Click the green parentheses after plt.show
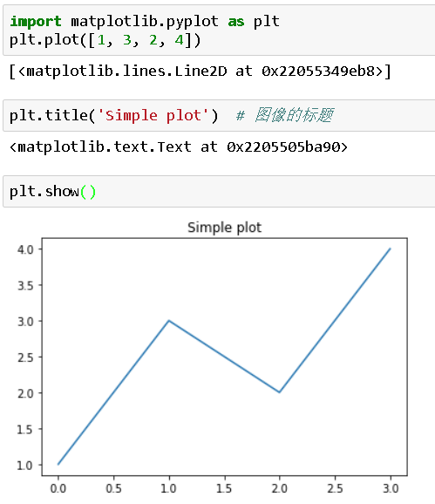The image size is (435, 504). tap(88, 192)
